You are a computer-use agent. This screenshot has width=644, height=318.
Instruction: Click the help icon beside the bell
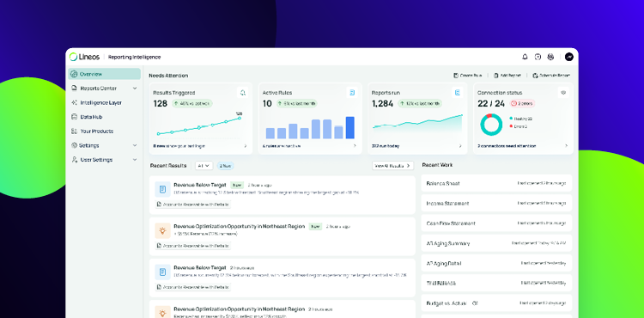point(538,57)
